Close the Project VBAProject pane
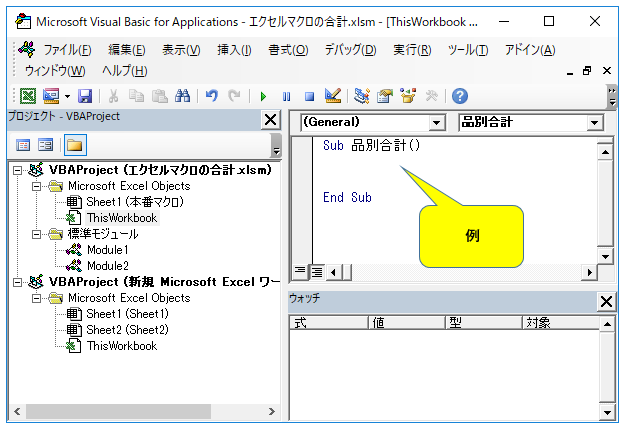This screenshot has width=626, height=430. tap(270, 120)
